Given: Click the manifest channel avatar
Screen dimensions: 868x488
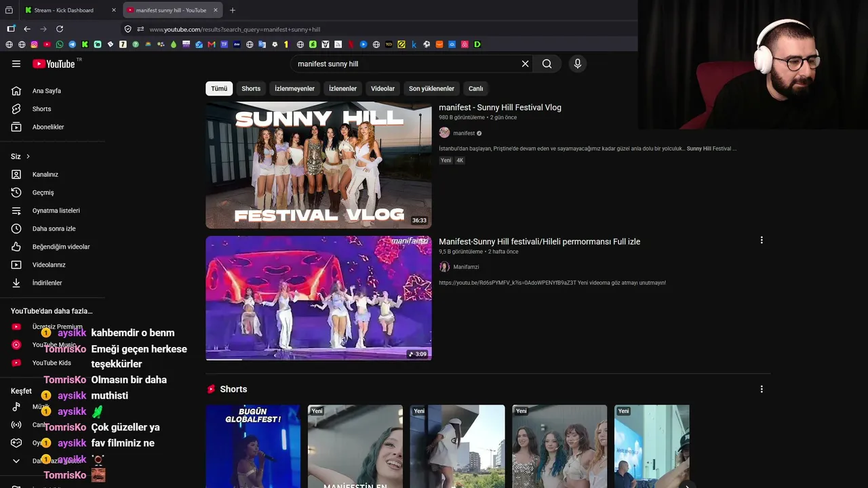Looking at the screenshot, I should 444,133.
